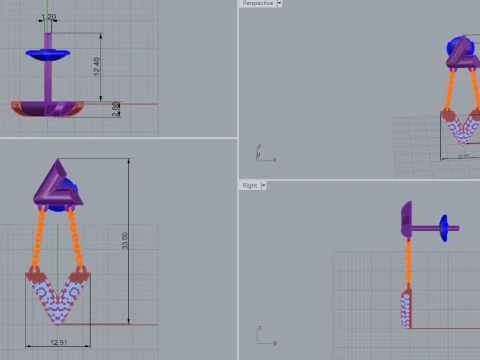Select the purple triangle stud in bottom-left viewport
Image resolution: width=480 pixels, height=360 pixels.
coord(58,183)
